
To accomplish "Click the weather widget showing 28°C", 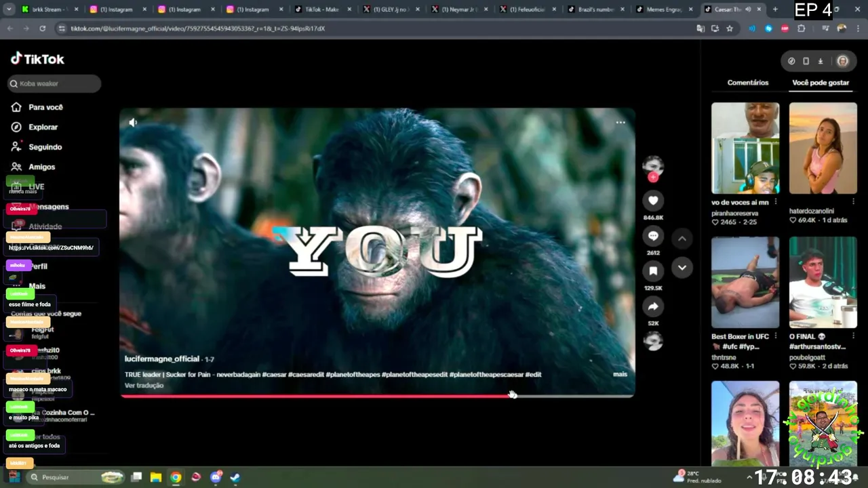I will tap(698, 476).
